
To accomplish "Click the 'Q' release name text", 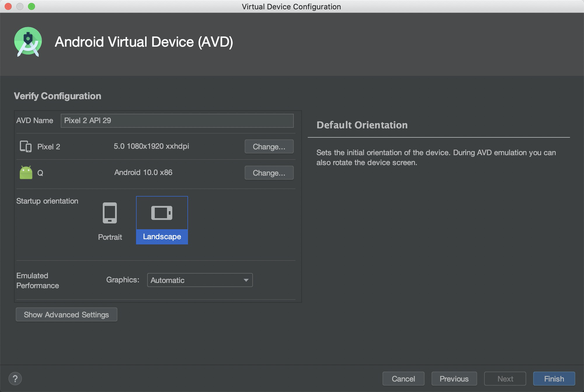I will [40, 173].
